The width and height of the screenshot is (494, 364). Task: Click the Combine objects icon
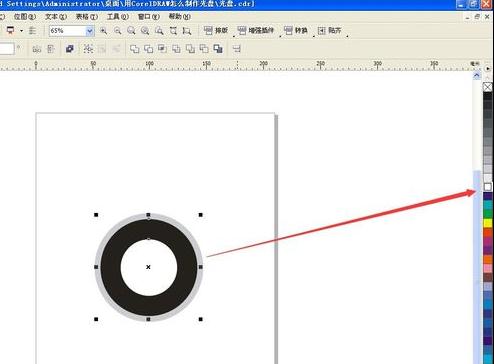pyautogui.click(x=70, y=49)
